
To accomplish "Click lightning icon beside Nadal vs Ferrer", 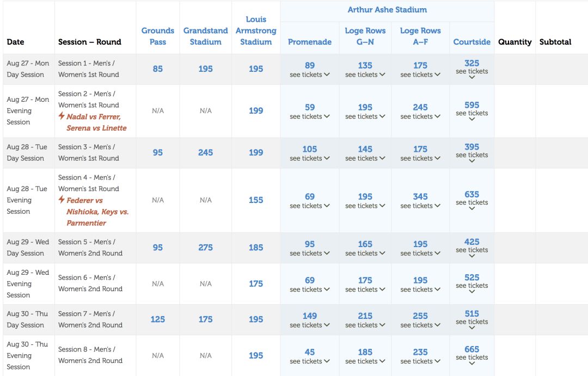I will [x=62, y=116].
